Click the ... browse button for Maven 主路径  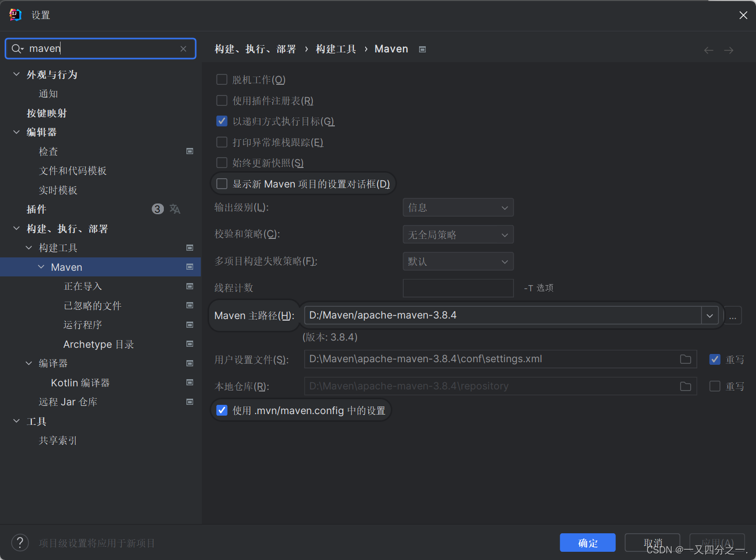(x=733, y=315)
